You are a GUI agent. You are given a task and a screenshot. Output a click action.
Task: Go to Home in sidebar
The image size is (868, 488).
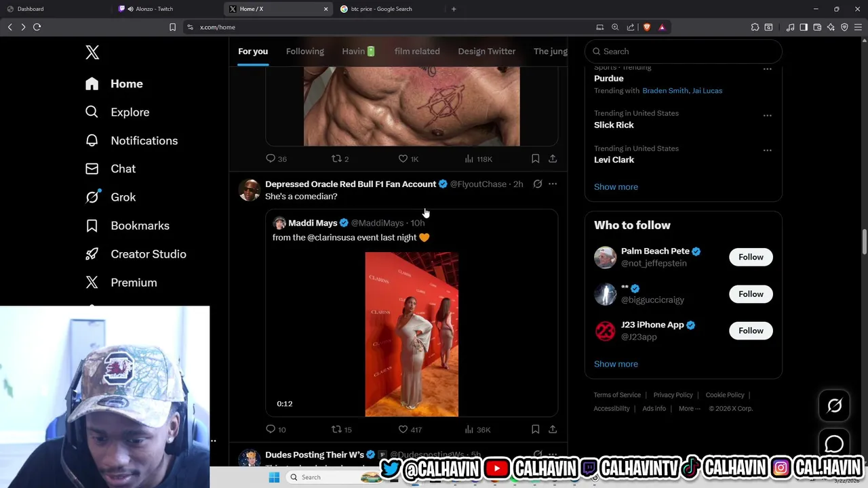[x=114, y=84]
